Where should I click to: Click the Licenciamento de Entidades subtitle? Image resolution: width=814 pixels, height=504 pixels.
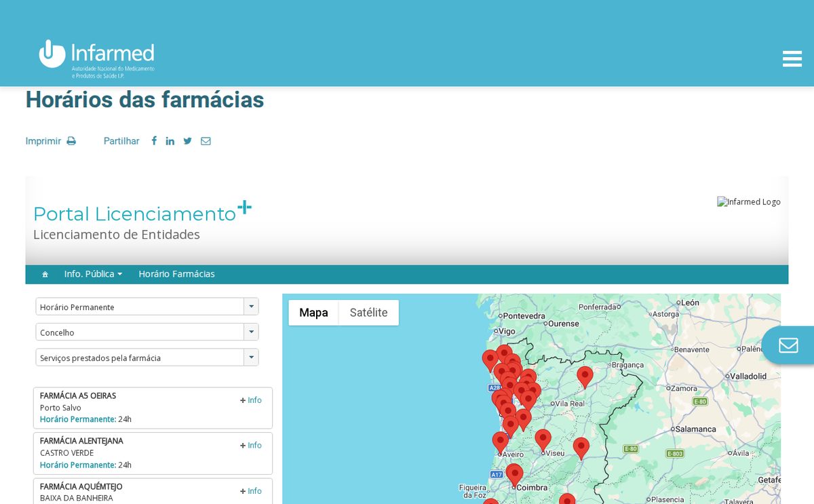(x=117, y=235)
